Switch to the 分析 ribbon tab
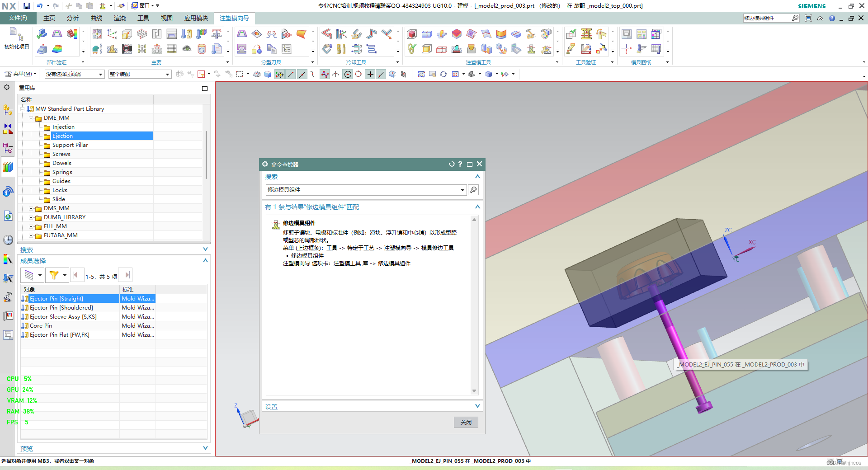The width and height of the screenshot is (868, 470). point(73,18)
